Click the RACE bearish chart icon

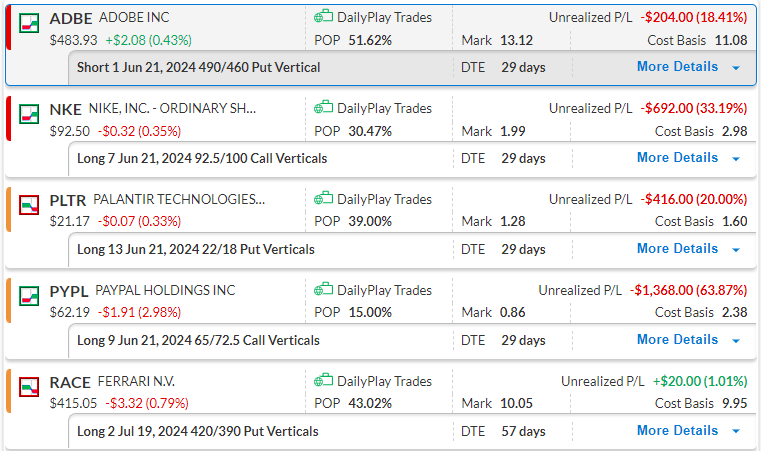click(29, 387)
